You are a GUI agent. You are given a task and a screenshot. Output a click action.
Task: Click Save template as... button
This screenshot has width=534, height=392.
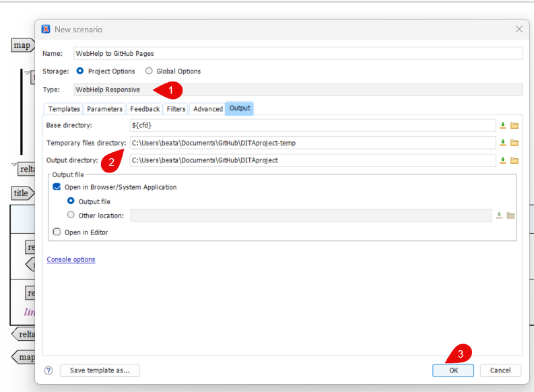point(100,370)
